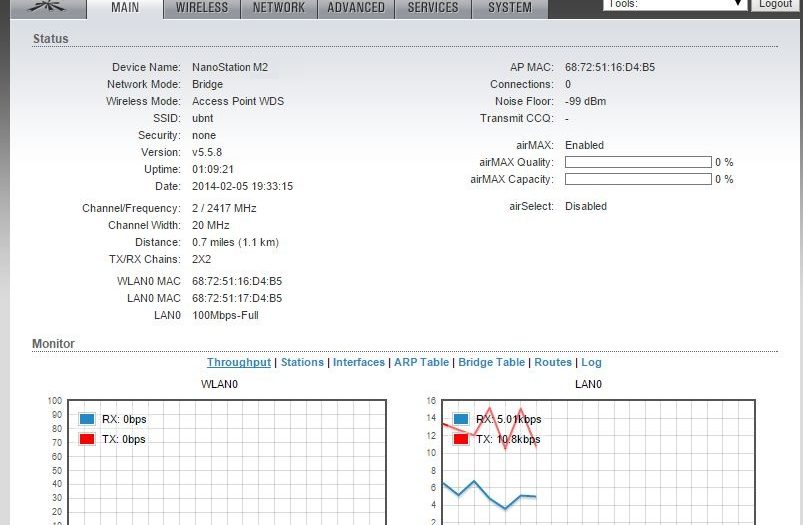Click the LAN0 MAC address value
Image resolution: width=803 pixels, height=525 pixels.
(x=237, y=298)
